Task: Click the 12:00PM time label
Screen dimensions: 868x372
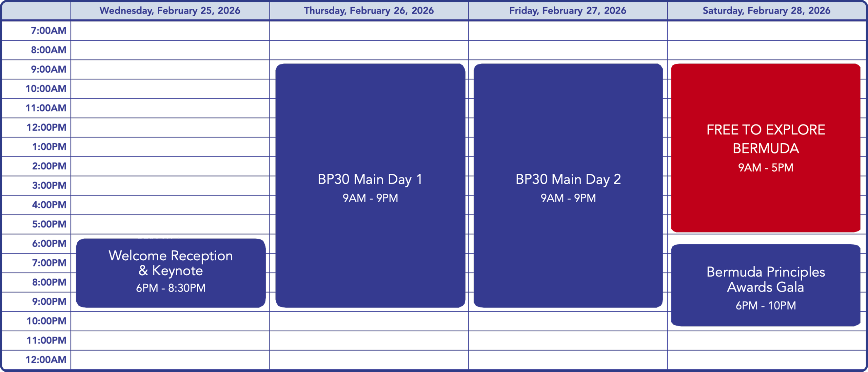Action: [x=46, y=127]
